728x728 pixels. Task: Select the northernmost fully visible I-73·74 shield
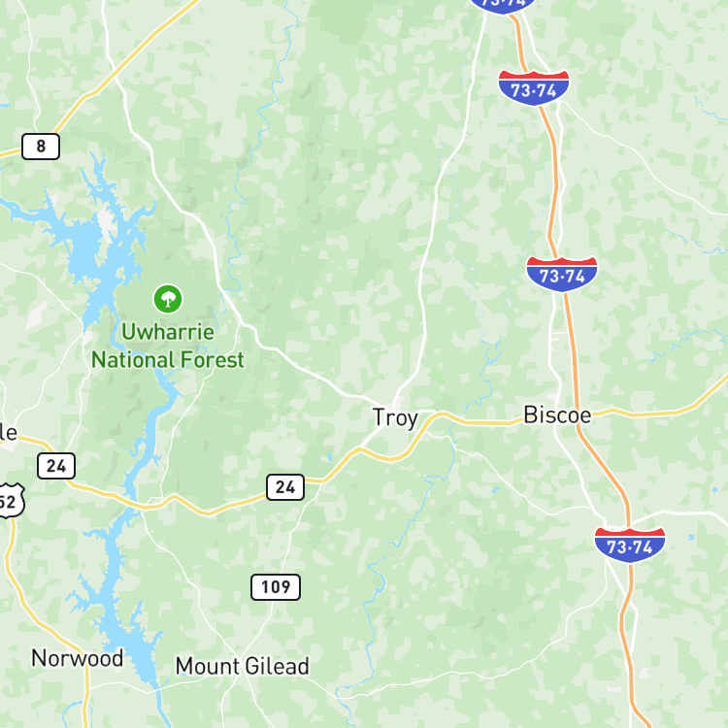[x=534, y=87]
